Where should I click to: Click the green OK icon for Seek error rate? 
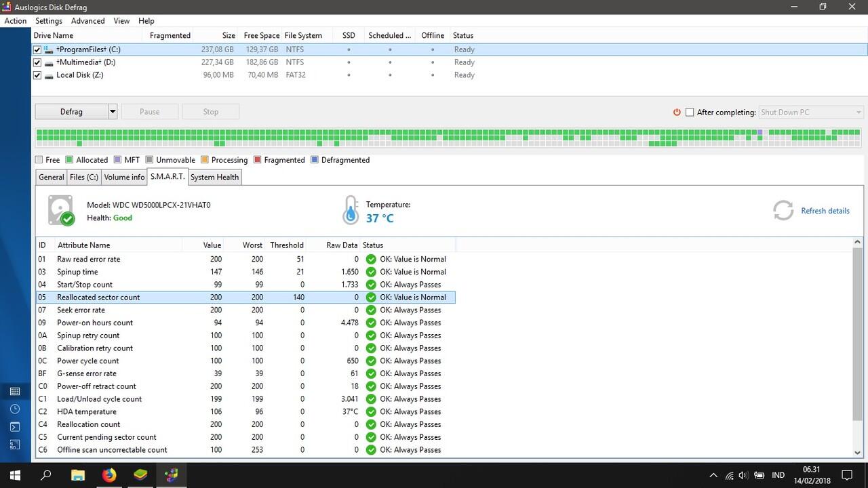pyautogui.click(x=371, y=310)
